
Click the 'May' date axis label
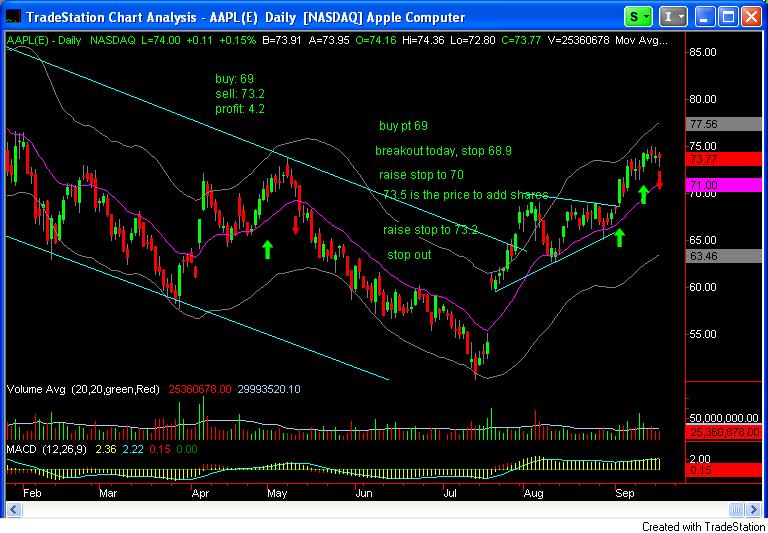[x=277, y=493]
